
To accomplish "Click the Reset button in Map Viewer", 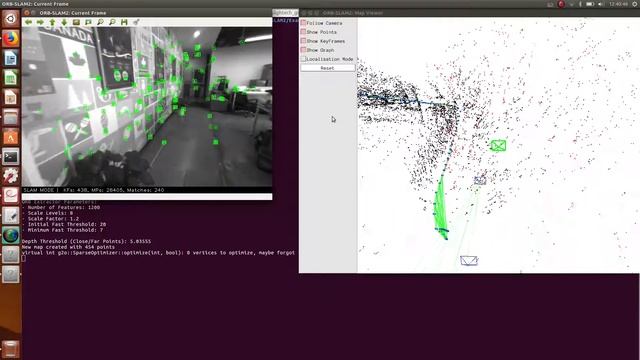I will [x=328, y=68].
